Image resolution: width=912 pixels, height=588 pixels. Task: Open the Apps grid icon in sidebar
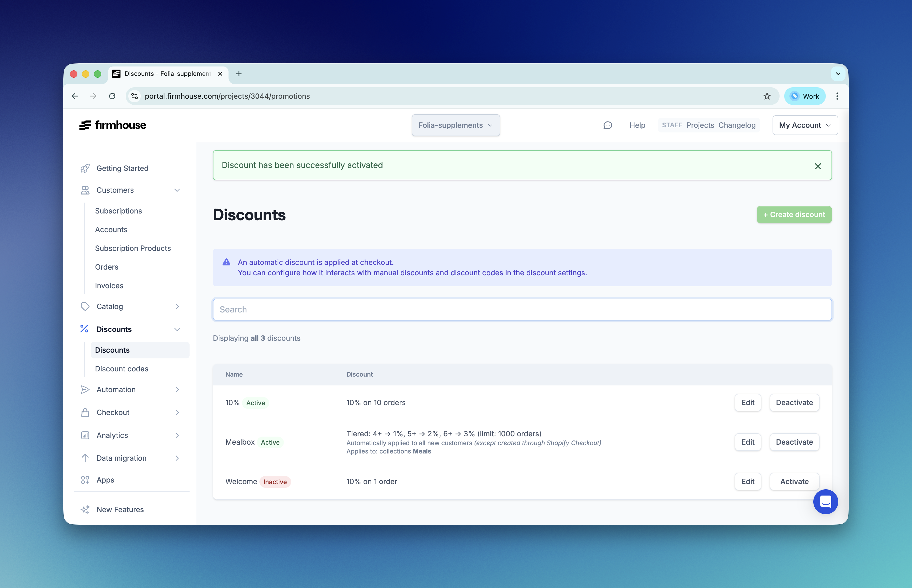(85, 480)
